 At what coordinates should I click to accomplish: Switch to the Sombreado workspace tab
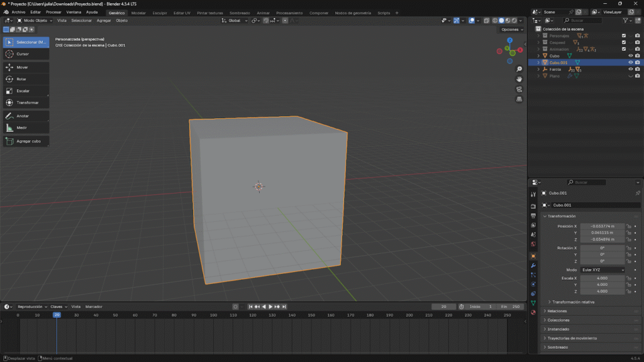tap(239, 13)
